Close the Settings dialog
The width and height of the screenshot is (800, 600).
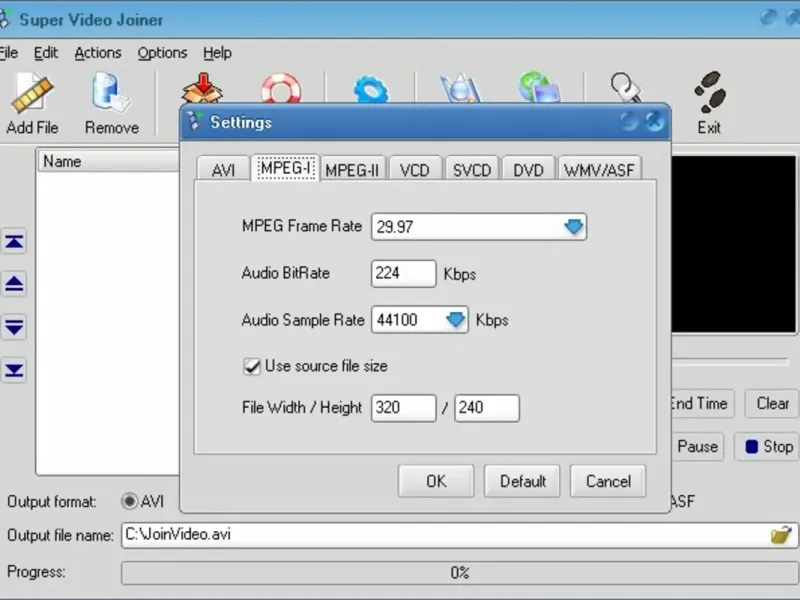(655, 121)
